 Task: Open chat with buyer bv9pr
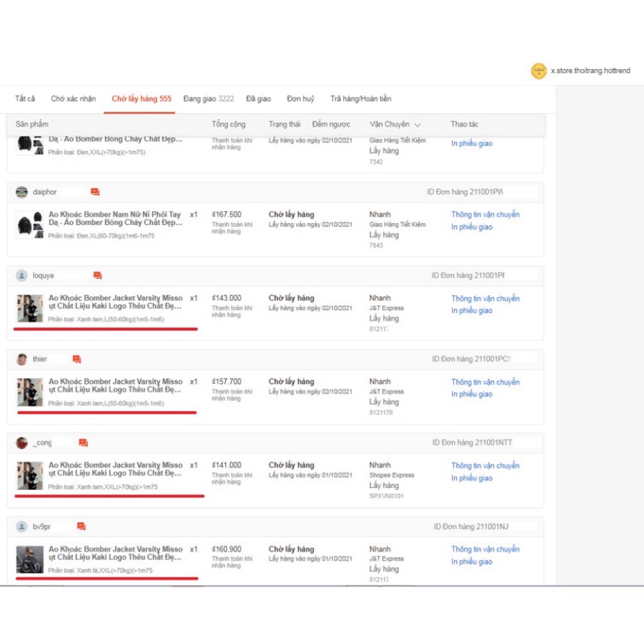pyautogui.click(x=81, y=526)
